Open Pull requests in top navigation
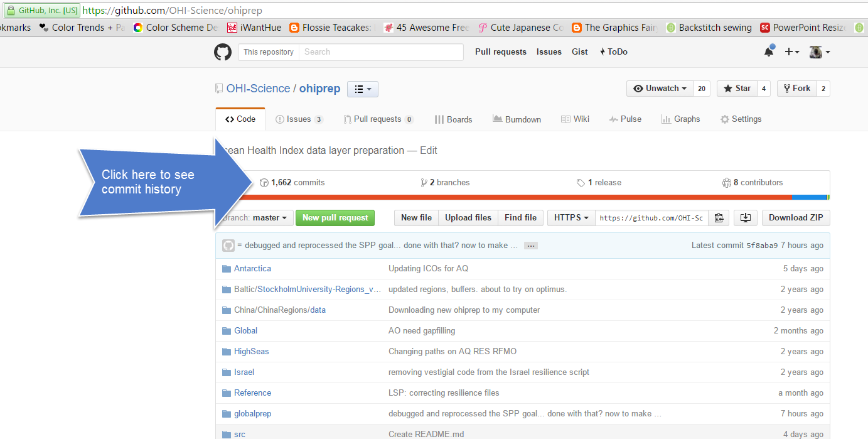Screen dimensions: 868x439 501,52
